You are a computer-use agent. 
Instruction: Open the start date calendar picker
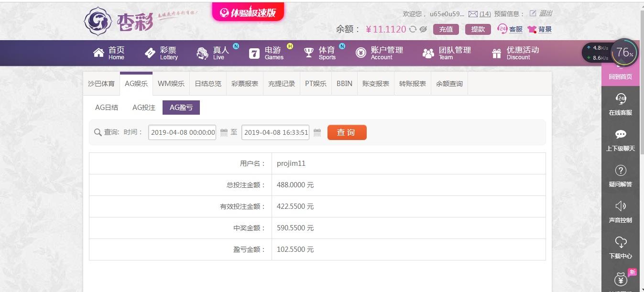(x=224, y=132)
